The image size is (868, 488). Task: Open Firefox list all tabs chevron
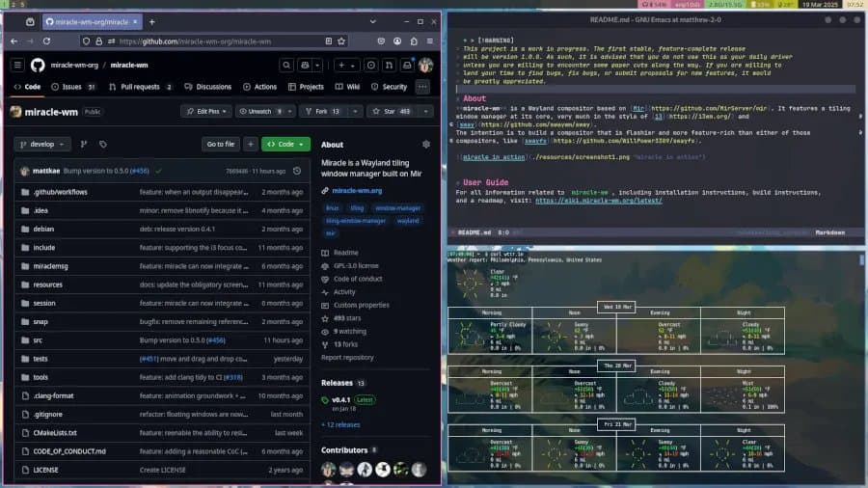tap(372, 22)
